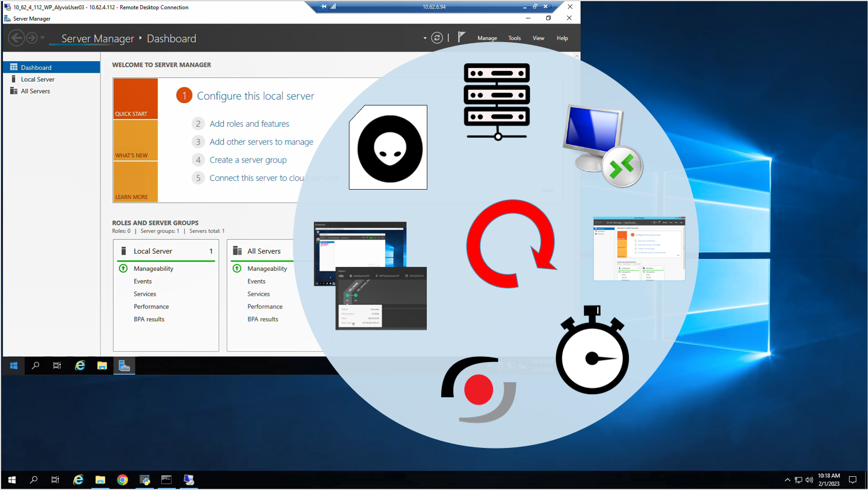
Task: Open the Notifications flag
Action: point(461,37)
